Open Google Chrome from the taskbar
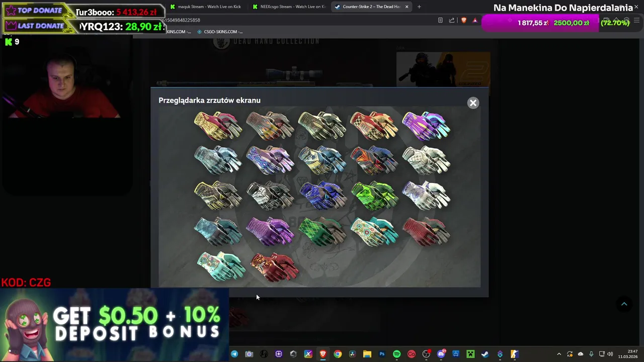 point(338,354)
